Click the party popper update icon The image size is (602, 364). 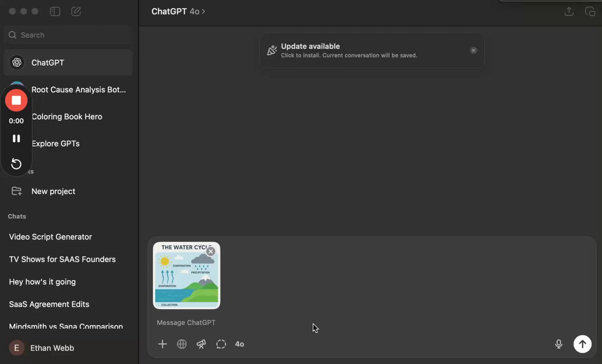272,50
